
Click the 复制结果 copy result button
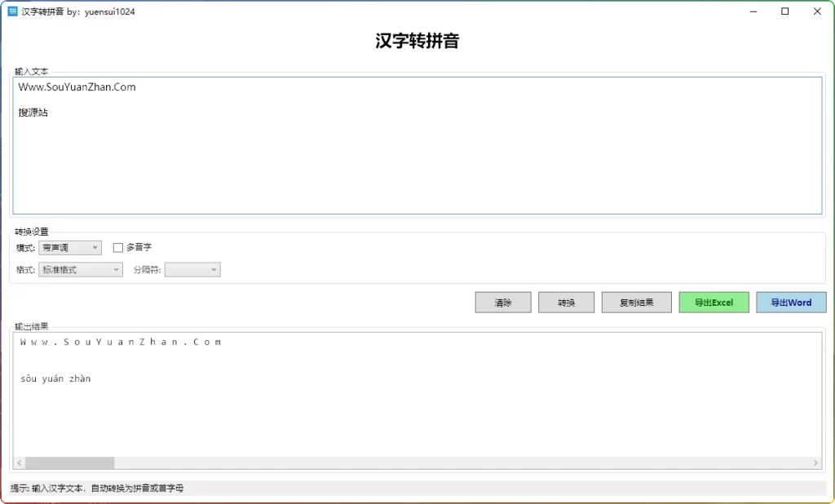tap(636, 302)
